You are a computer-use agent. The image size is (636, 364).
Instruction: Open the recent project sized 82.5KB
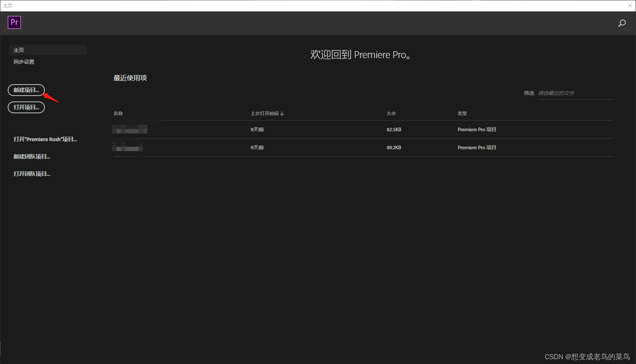point(363,129)
